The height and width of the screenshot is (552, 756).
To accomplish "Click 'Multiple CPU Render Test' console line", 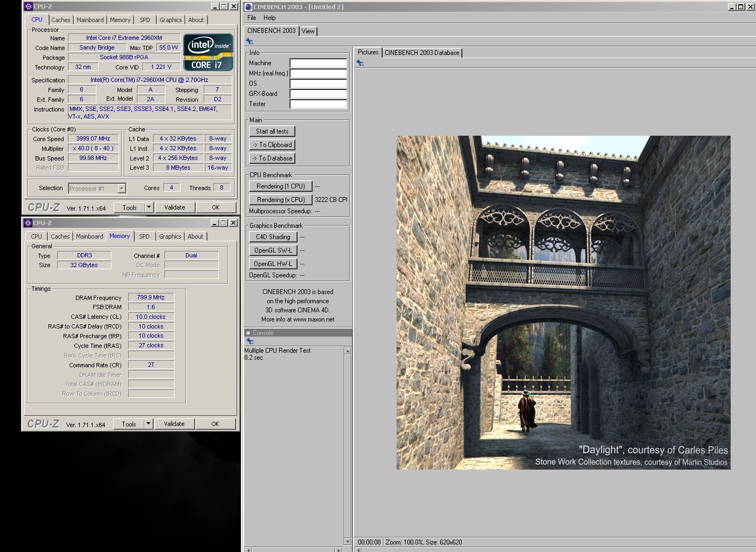I will (278, 351).
